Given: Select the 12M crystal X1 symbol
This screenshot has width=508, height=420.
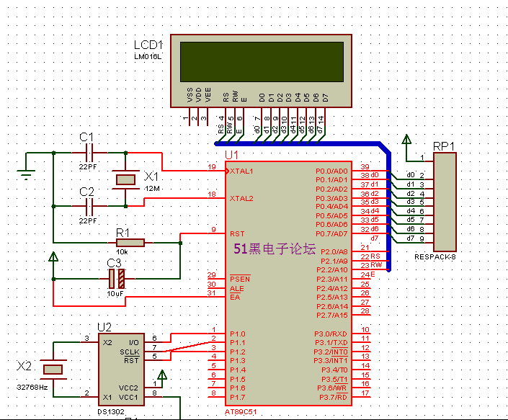Looking at the screenshot, I should click(x=126, y=179).
